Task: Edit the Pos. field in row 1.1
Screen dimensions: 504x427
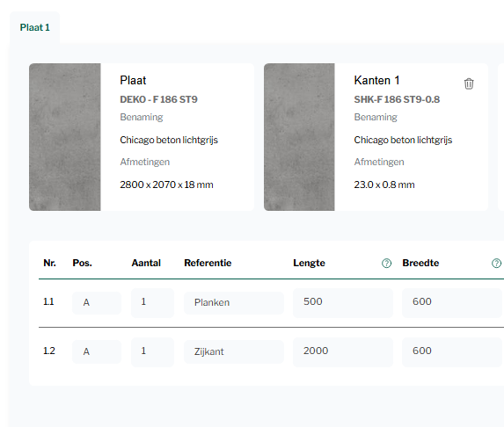Action: pyautogui.click(x=97, y=303)
